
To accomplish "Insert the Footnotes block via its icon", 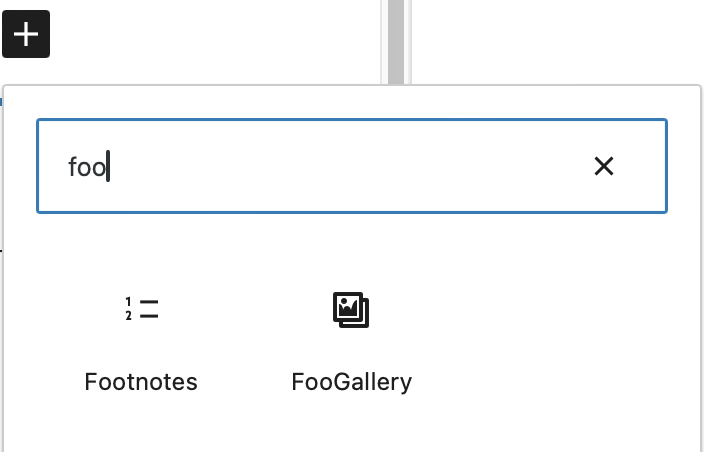I will [x=141, y=310].
